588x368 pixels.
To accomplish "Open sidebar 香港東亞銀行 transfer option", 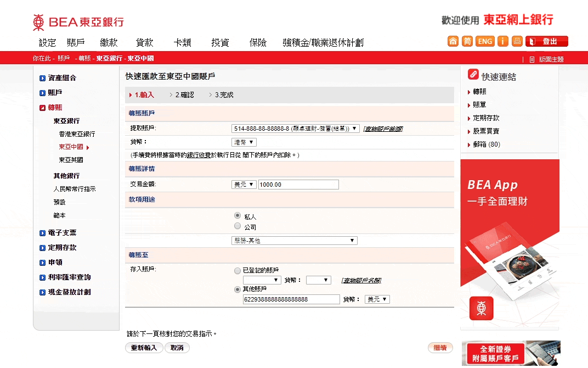I will coord(77,134).
